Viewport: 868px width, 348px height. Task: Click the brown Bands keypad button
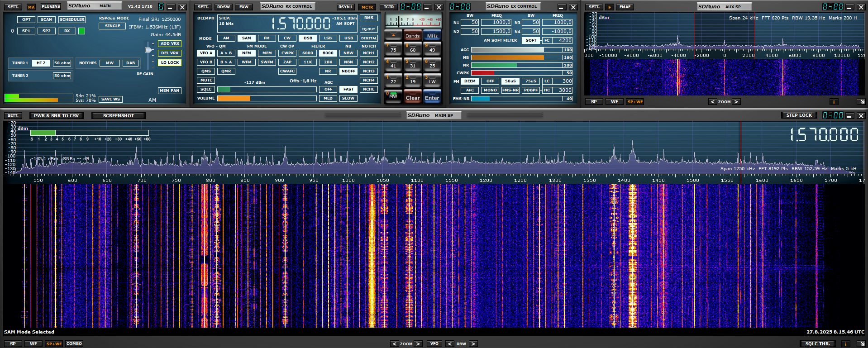412,35
